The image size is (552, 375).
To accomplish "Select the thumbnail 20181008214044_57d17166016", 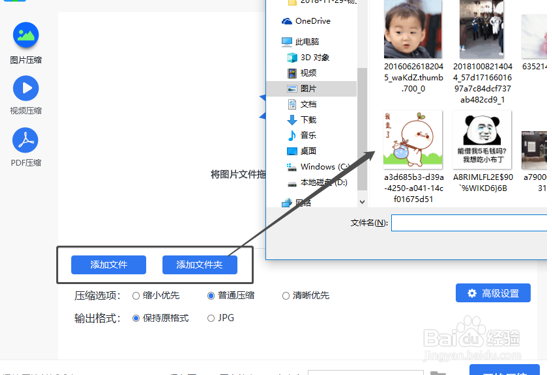I will click(x=482, y=29).
